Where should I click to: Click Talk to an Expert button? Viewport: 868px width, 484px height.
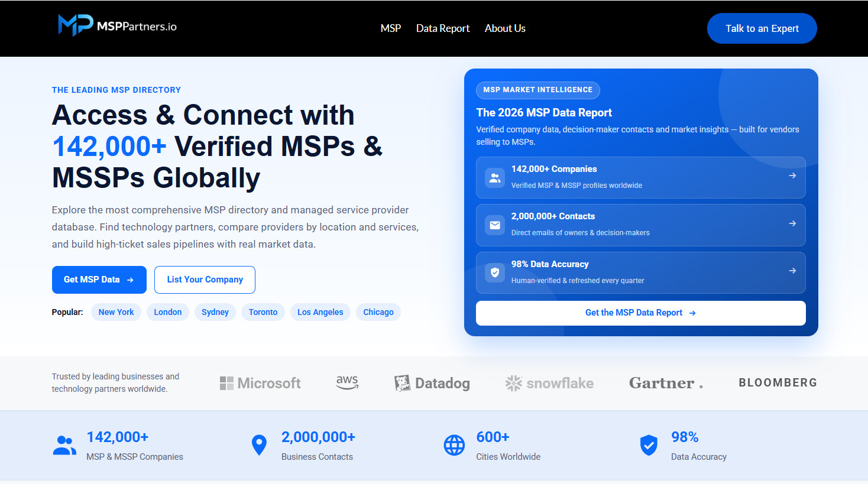(762, 28)
